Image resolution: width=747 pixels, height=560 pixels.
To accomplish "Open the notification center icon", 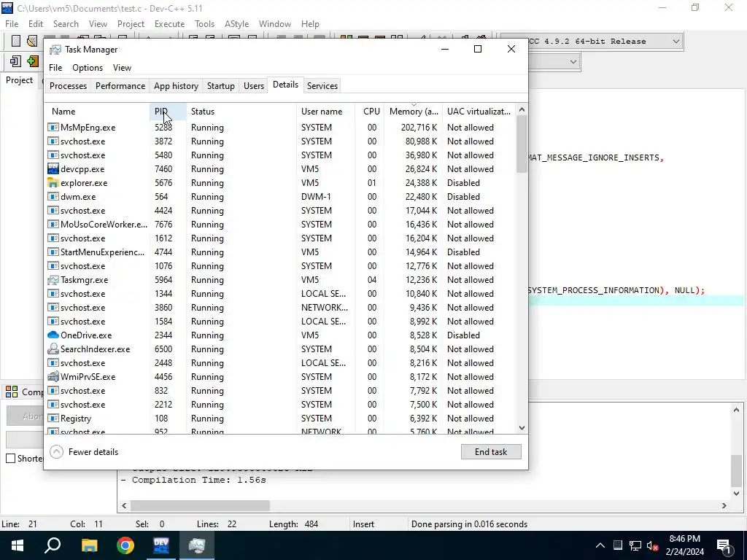I will click(x=724, y=545).
